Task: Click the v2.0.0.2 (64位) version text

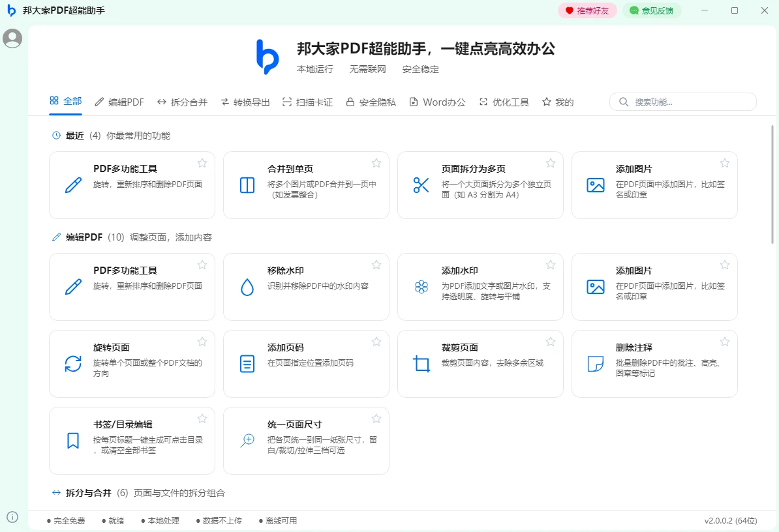Action: pyautogui.click(x=730, y=520)
